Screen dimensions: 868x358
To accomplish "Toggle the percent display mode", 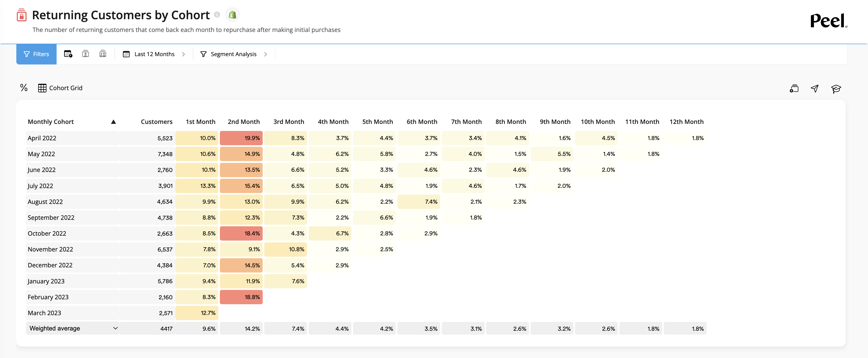I will point(24,88).
